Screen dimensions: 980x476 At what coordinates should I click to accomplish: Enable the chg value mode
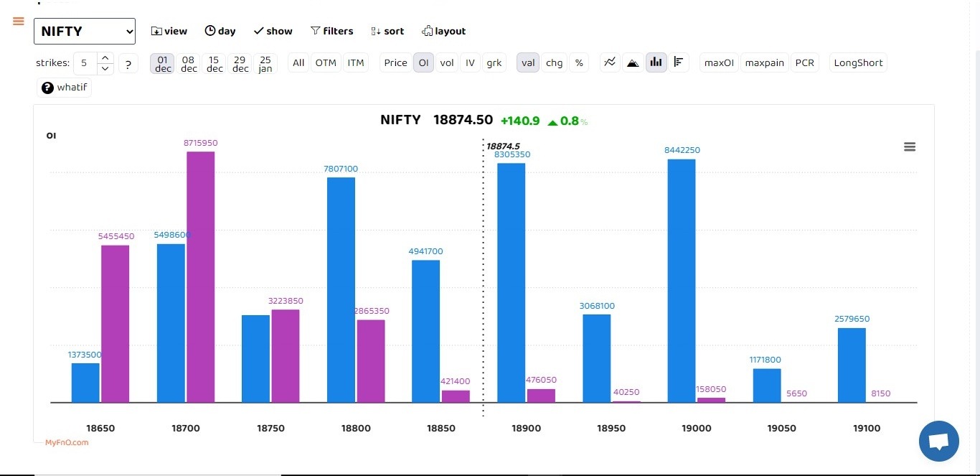pyautogui.click(x=554, y=62)
